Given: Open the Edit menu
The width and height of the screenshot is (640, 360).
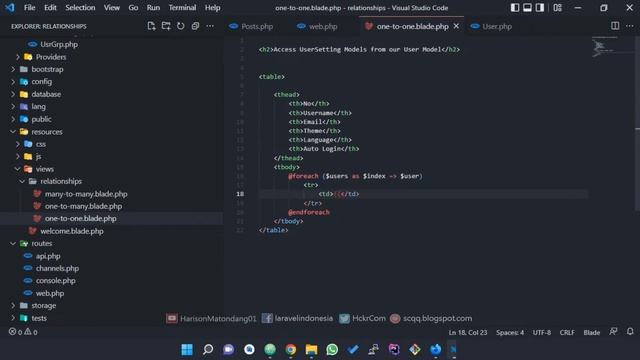Looking at the screenshot, I should point(50,8).
